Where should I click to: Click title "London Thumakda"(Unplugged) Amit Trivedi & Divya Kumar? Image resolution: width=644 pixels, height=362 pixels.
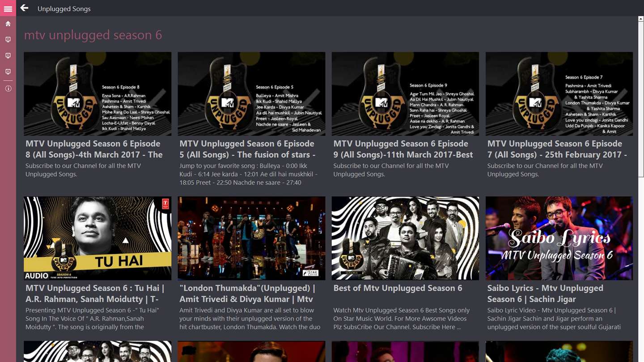[247, 294]
